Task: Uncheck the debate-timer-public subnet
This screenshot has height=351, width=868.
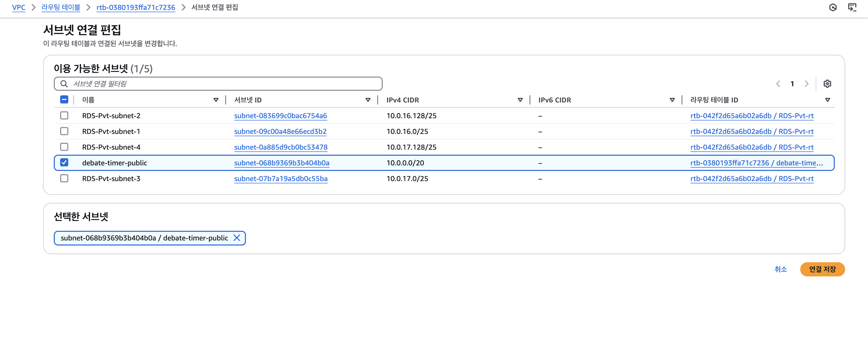Action: tap(64, 163)
